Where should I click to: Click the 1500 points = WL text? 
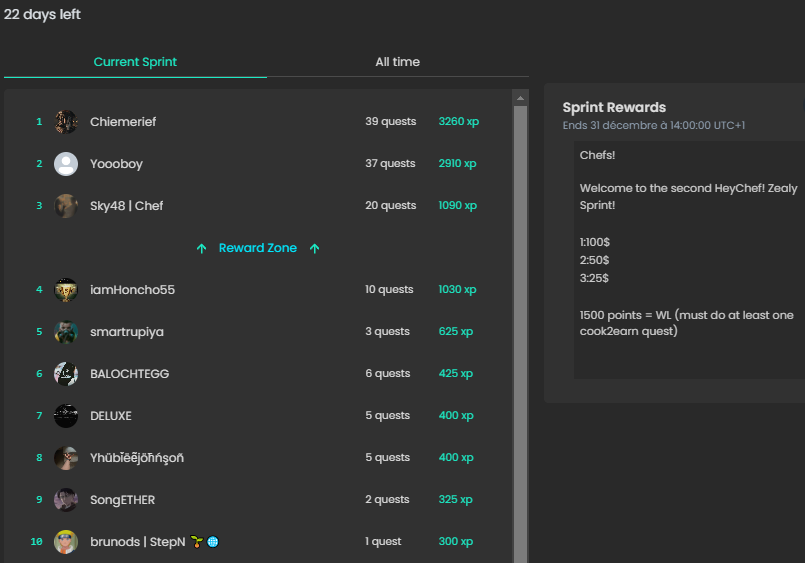(x=687, y=323)
